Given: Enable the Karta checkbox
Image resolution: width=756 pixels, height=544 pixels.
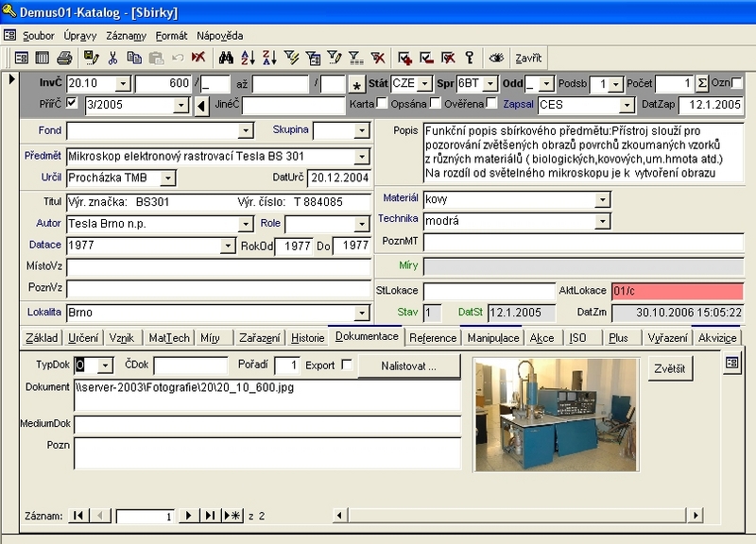Looking at the screenshot, I should coord(382,103).
